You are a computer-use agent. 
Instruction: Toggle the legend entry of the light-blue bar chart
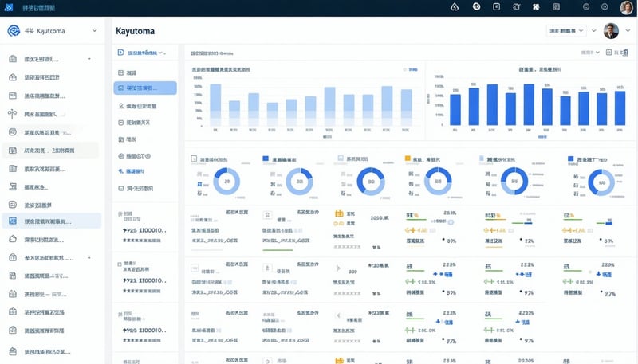[410, 69]
